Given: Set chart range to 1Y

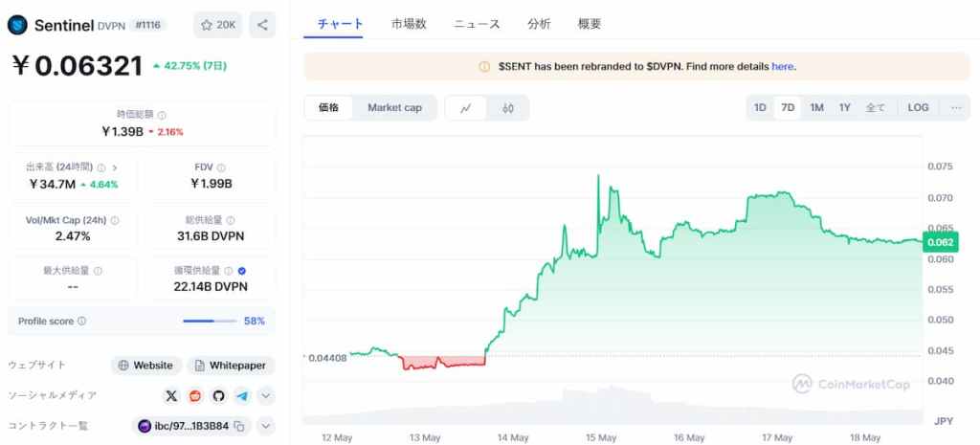Looking at the screenshot, I should tap(845, 107).
